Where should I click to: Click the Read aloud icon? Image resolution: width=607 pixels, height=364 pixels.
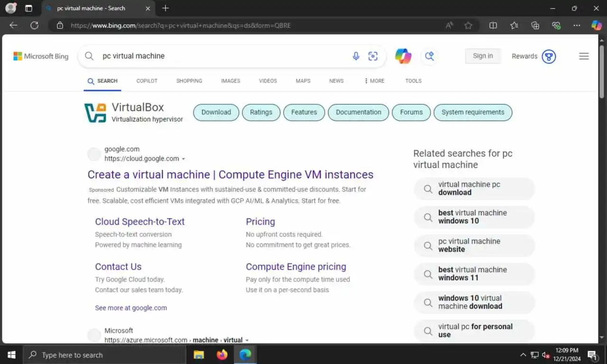coord(450,26)
